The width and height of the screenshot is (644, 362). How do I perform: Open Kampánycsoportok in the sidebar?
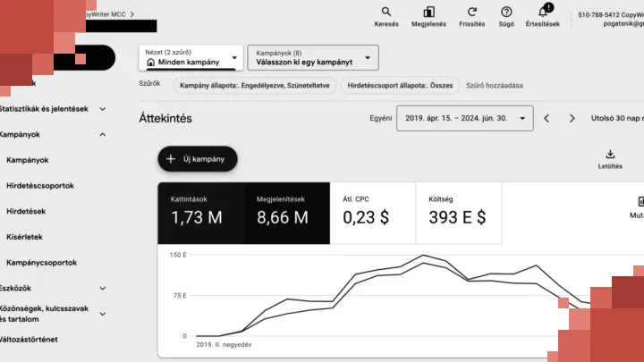(41, 263)
